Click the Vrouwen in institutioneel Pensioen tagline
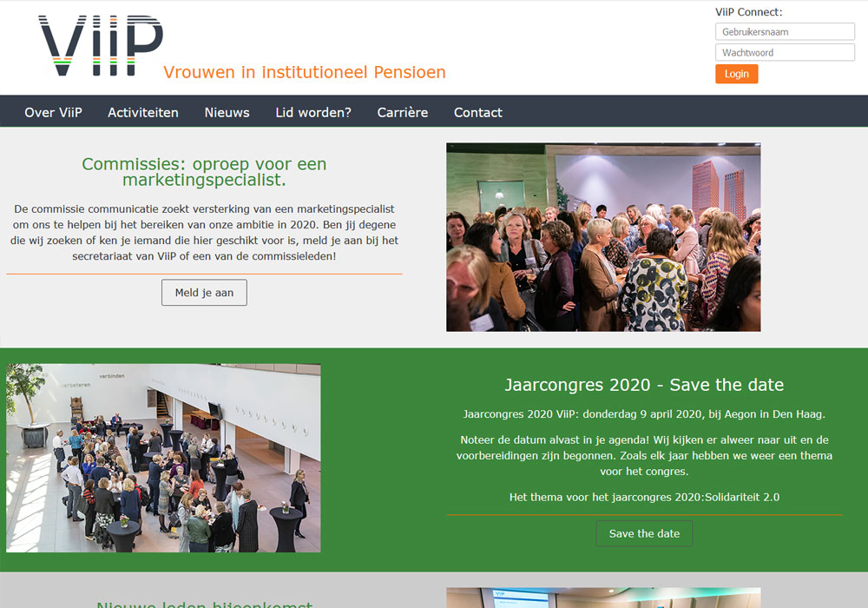The height and width of the screenshot is (608, 868). [305, 72]
